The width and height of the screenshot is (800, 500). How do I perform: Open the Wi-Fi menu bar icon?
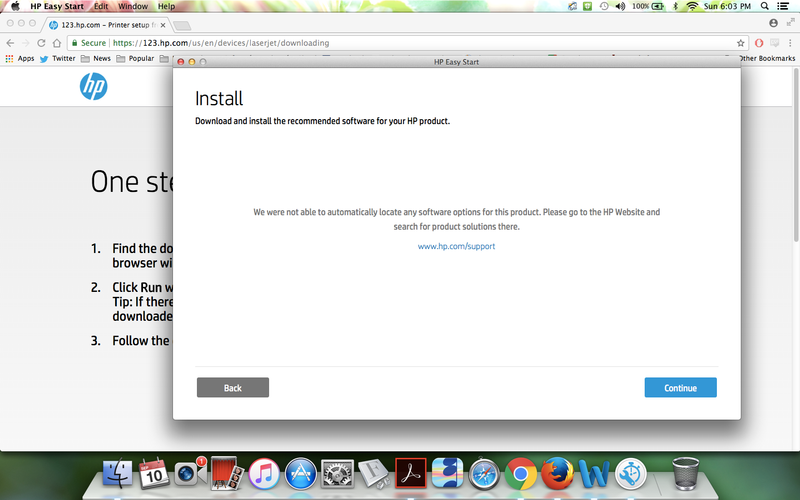coord(692,6)
